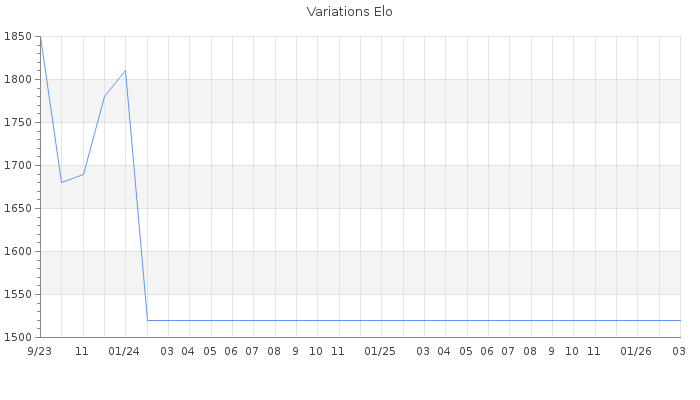Image resolution: width=700 pixels, height=400 pixels.
Task: Click the chart title Variations Elo
Action: tap(349, 12)
